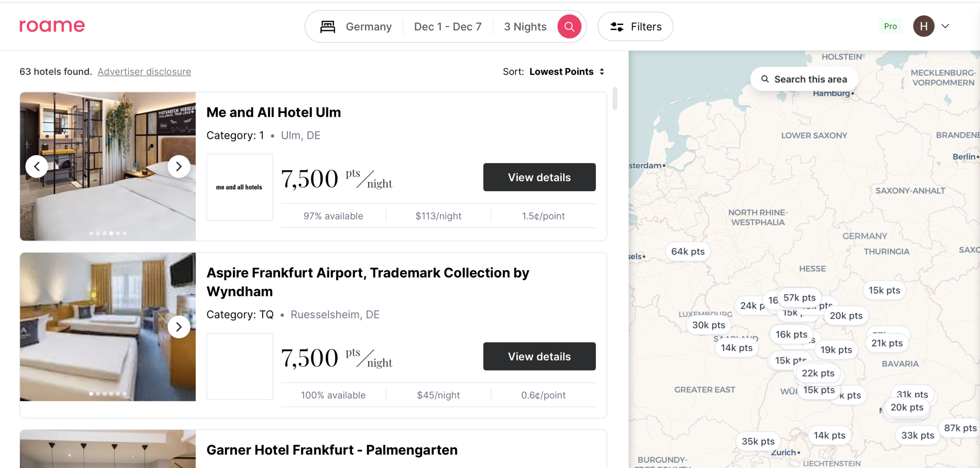
Task: Click the Ulm, DE location text
Action: point(301,135)
